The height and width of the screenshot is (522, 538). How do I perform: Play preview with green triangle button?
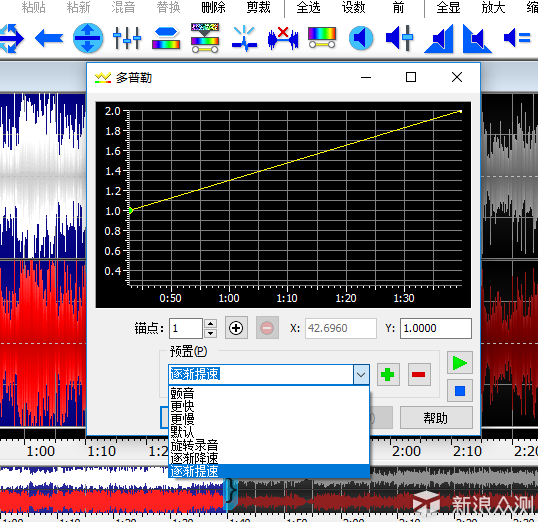[460, 363]
